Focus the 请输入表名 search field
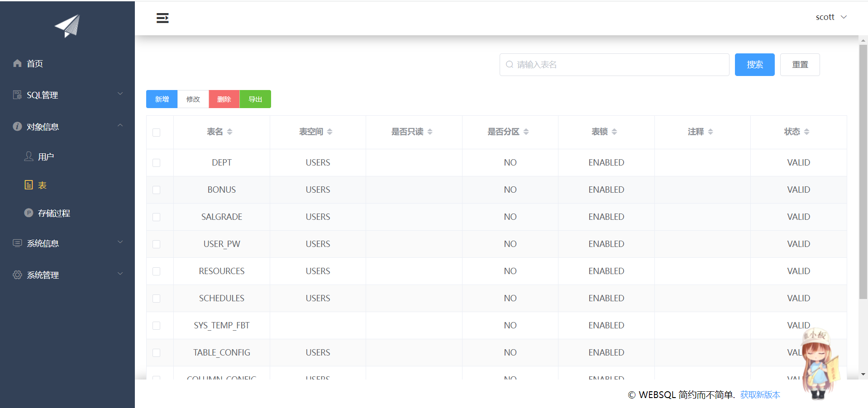The image size is (868, 408). click(x=615, y=65)
